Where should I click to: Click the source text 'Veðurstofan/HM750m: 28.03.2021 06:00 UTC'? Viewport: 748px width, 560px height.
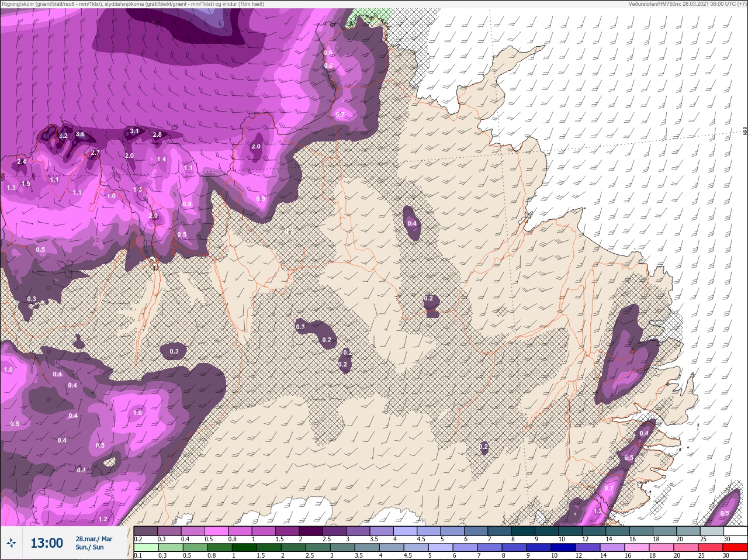click(680, 4)
